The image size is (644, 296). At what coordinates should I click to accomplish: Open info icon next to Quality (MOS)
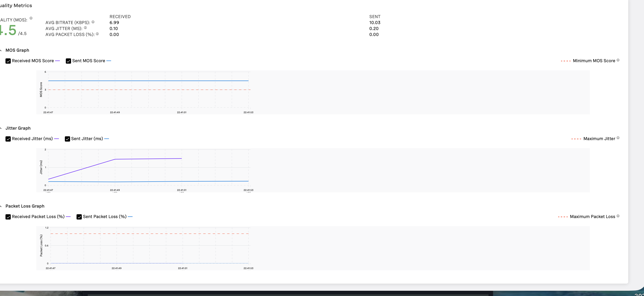[x=31, y=18]
